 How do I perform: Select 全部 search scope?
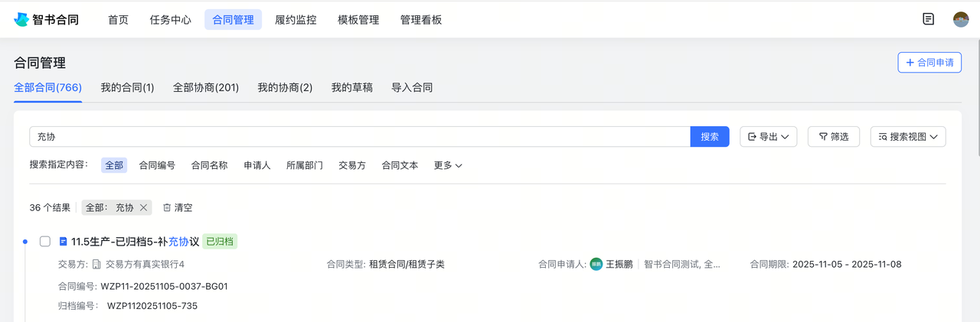(x=114, y=165)
